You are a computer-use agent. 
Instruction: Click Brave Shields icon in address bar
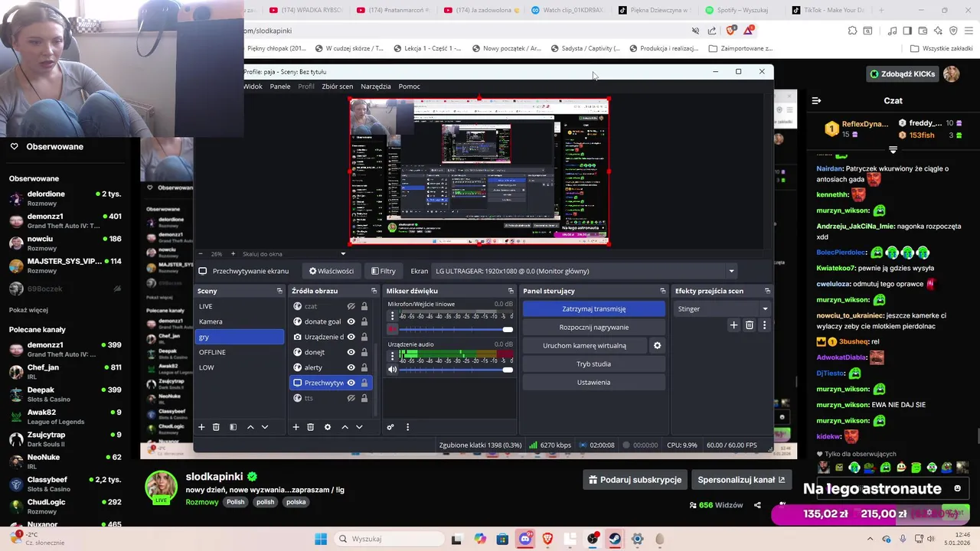(730, 31)
